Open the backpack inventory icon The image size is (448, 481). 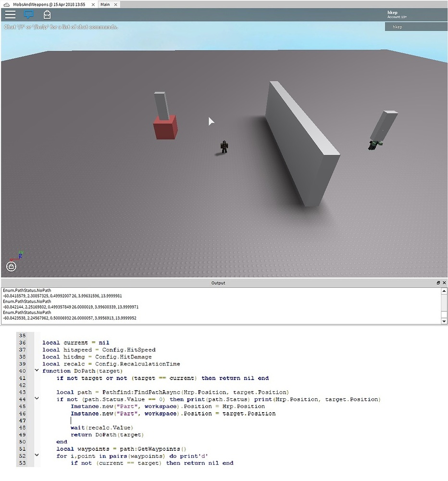click(x=47, y=14)
